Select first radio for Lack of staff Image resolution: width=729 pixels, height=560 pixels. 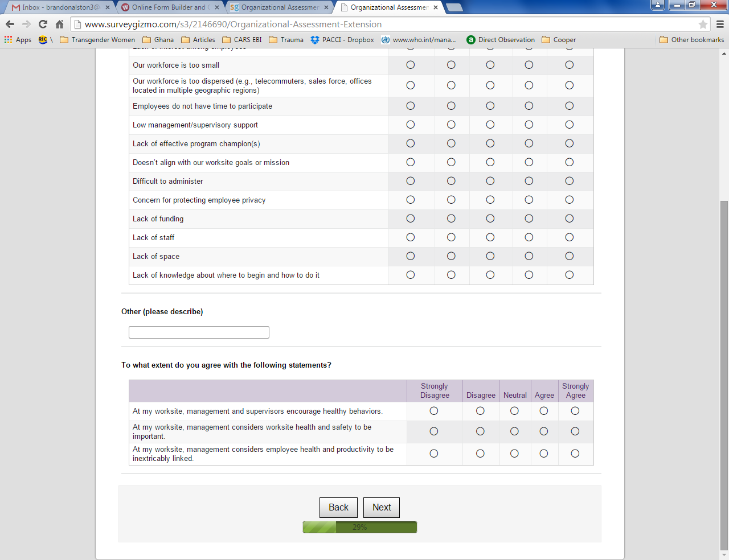[x=411, y=237]
